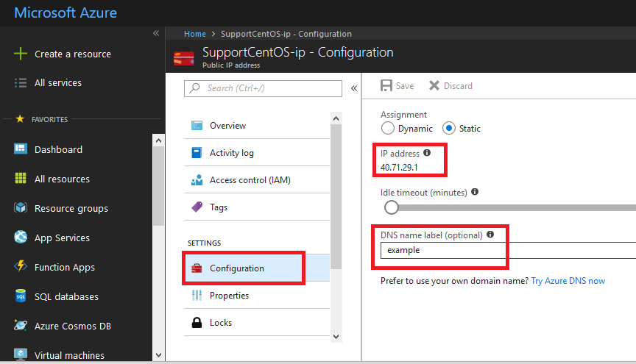Click the magnifier icon in search box

coord(194,88)
